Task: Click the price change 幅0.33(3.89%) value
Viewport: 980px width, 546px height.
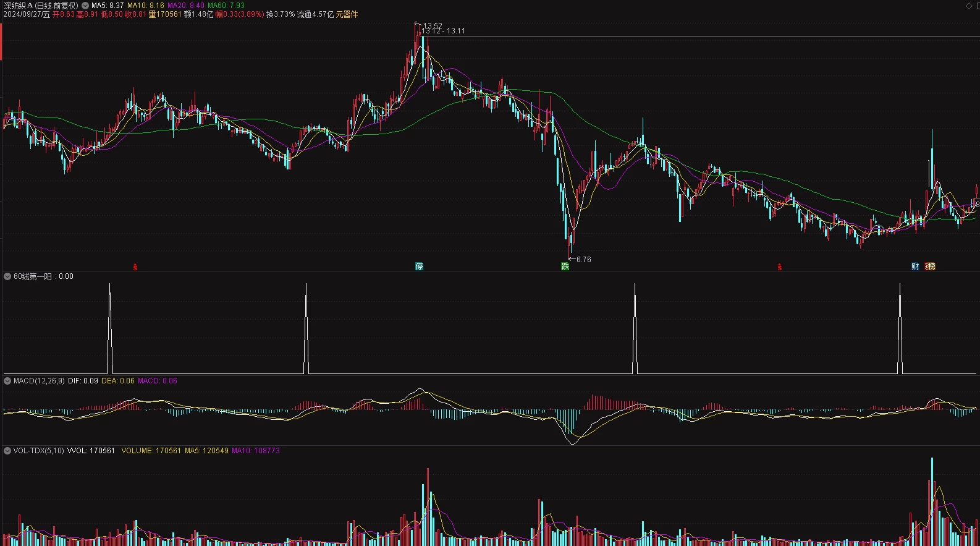Action: pos(240,14)
